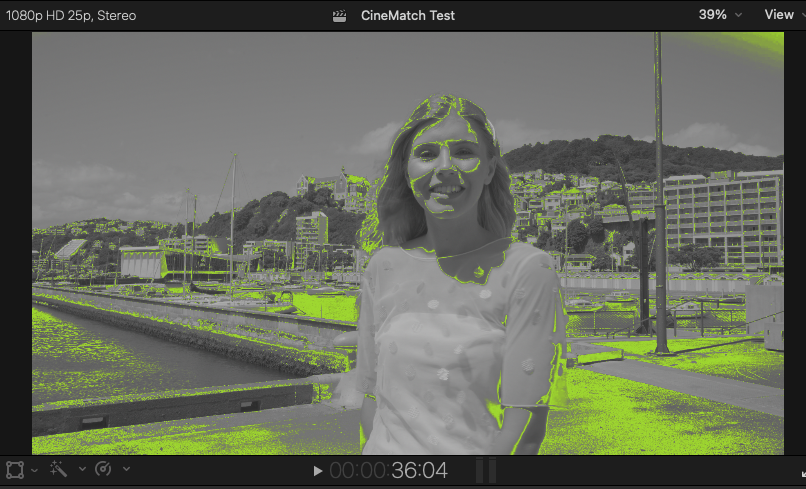Open the Retime options chevron
The height and width of the screenshot is (489, 806).
(126, 470)
